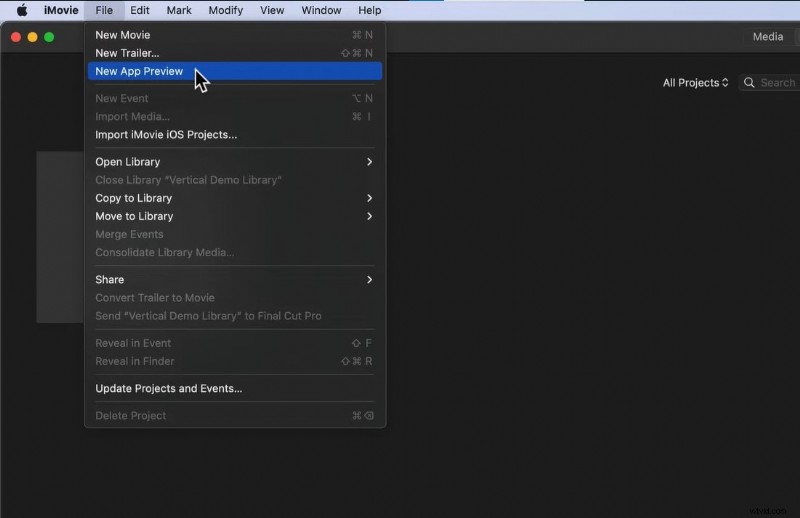This screenshot has width=800, height=518.
Task: Select New Trailer... menu entry
Action: (x=127, y=53)
